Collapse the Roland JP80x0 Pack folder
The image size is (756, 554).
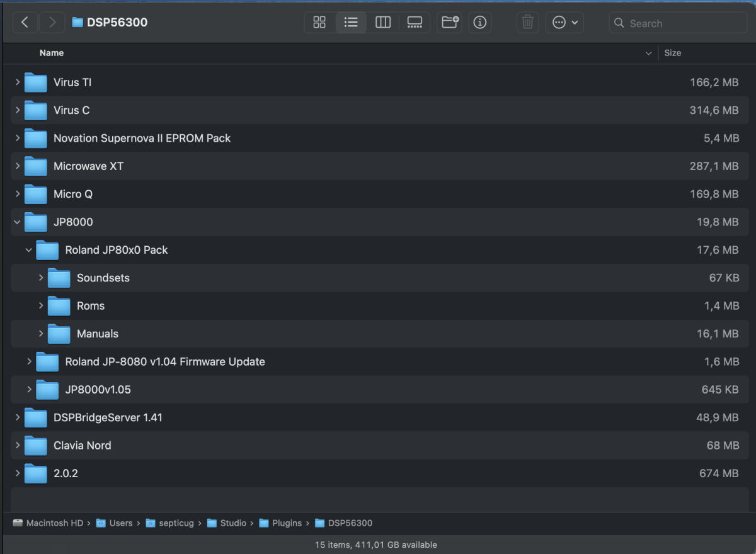[29, 250]
